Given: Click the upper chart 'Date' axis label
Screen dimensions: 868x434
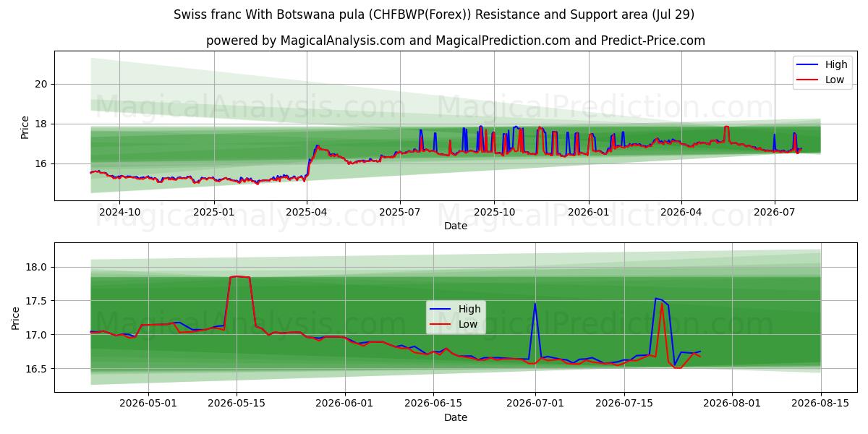Looking at the screenshot, I should [x=456, y=226].
